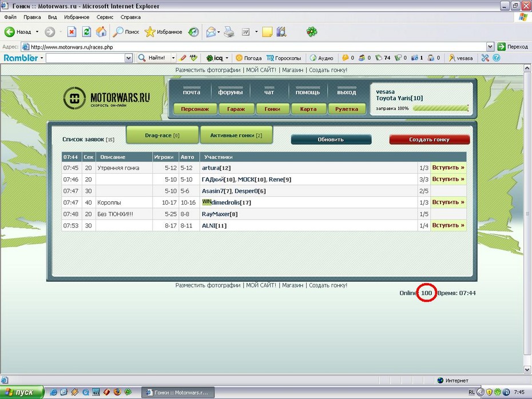This screenshot has width=532, height=399.
Task: Click the Обновить refresh button
Action: tap(331, 139)
